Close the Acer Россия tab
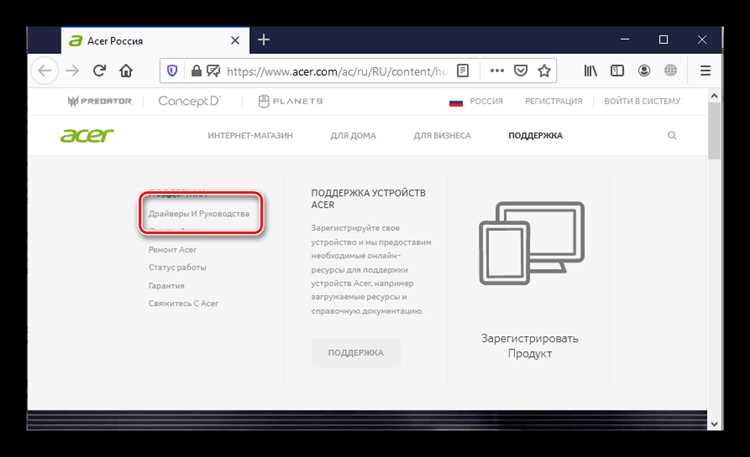This screenshot has height=457, width=750. (235, 41)
